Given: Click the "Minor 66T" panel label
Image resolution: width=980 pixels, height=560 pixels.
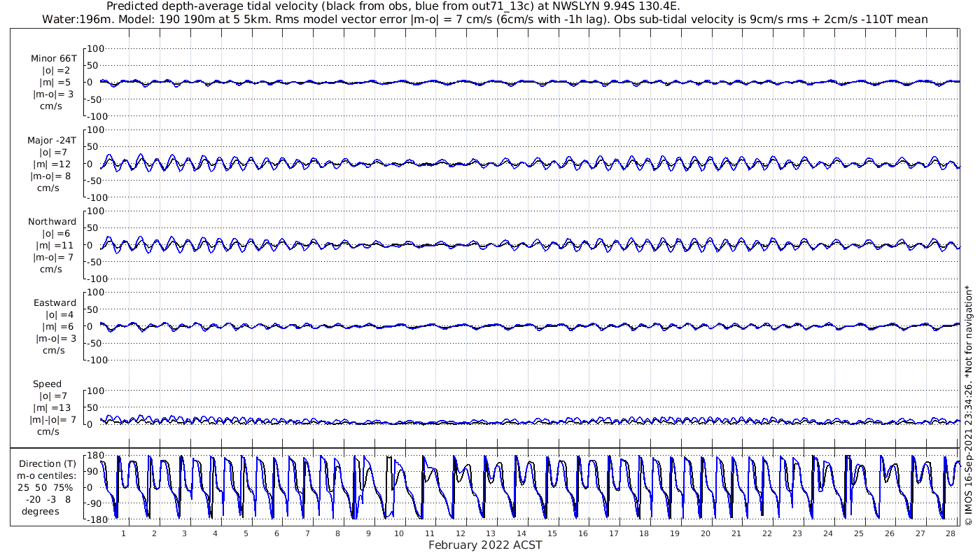Looking at the screenshot, I should click(x=54, y=59).
